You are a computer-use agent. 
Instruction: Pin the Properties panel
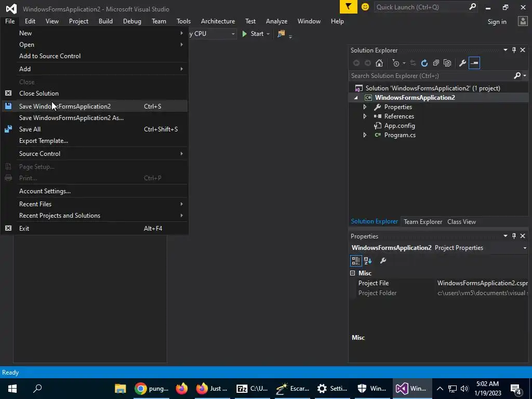tap(514, 236)
